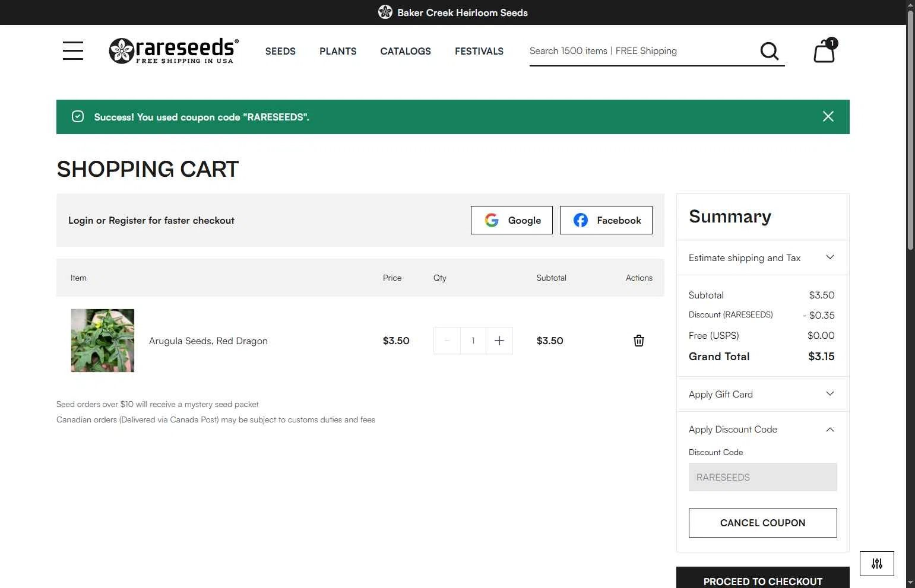Open accessibility settings sliders icon
The height and width of the screenshot is (588, 915).
pyautogui.click(x=877, y=564)
